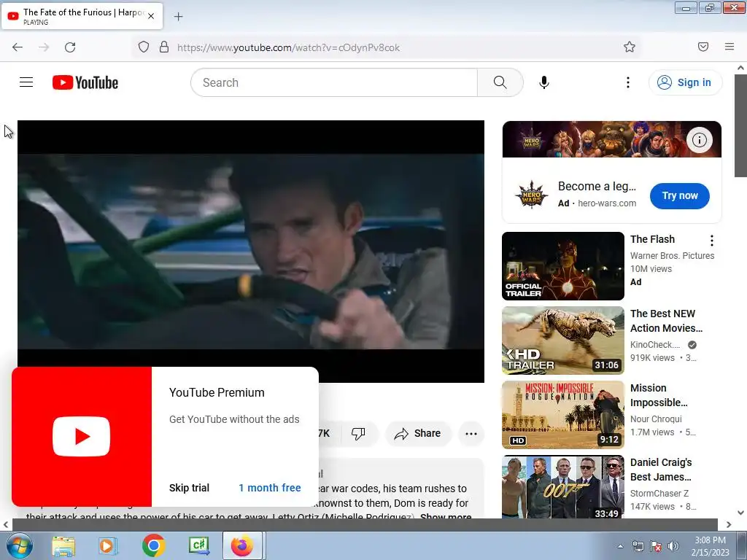
Task: Open Hero Wars ad info icon
Action: click(700, 140)
